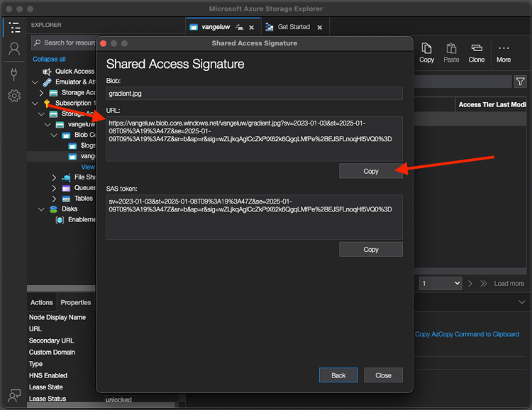
Task: Click inside the URL text box
Action: (255, 139)
